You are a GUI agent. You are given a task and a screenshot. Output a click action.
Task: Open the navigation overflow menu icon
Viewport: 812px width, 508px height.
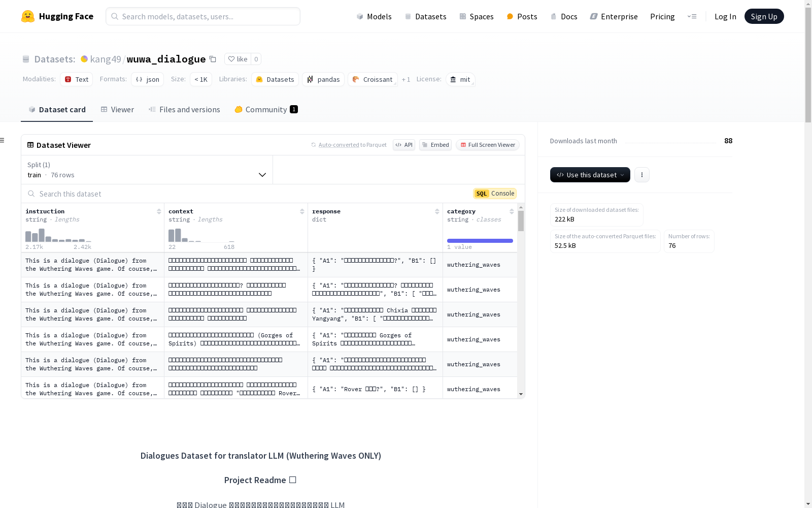point(692,16)
